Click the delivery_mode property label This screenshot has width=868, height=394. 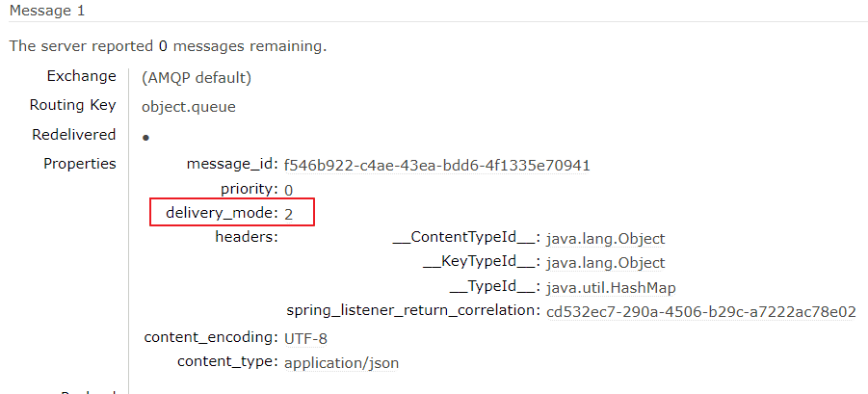coord(219,212)
